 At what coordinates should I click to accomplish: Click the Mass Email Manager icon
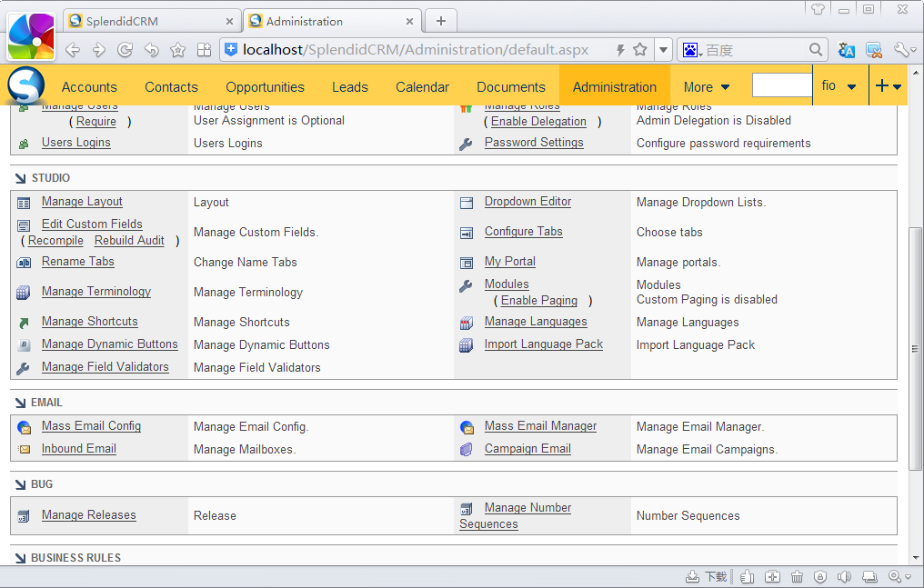click(x=467, y=427)
